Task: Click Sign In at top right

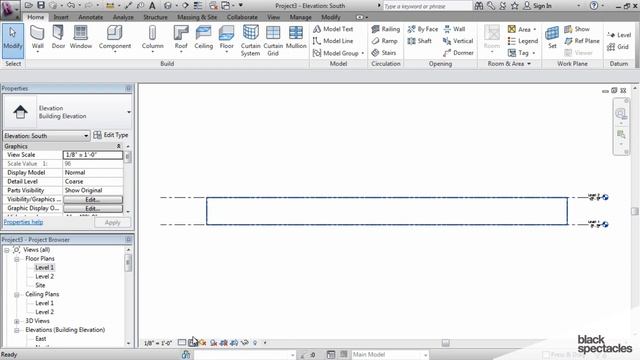Action: [x=538, y=6]
